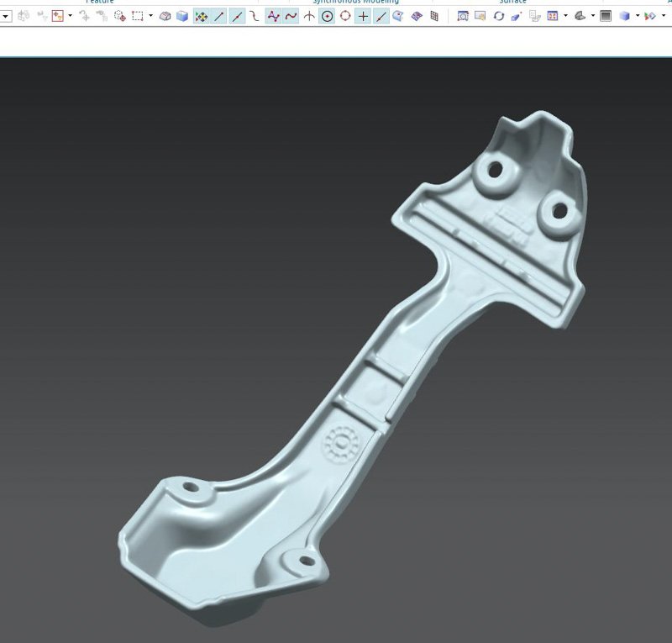The image size is (672, 643).
Task: Click the Zoom window magnifier icon
Action: coord(462,15)
